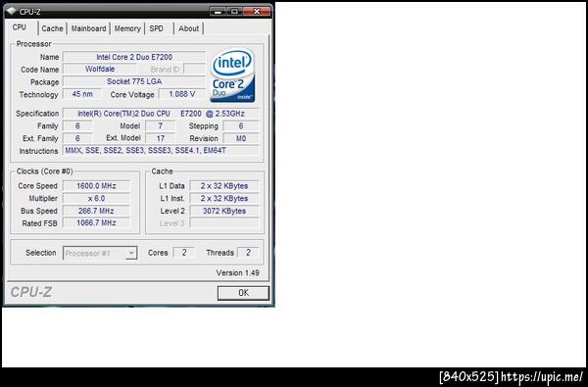Click the Core Voltage value 1.088 V

pyautogui.click(x=182, y=94)
